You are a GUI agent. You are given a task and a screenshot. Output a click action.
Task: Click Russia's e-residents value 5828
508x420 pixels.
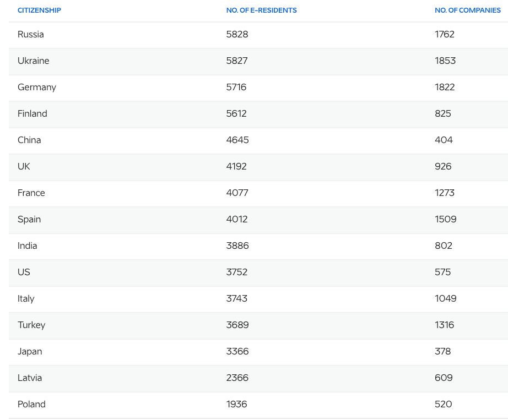(237, 34)
